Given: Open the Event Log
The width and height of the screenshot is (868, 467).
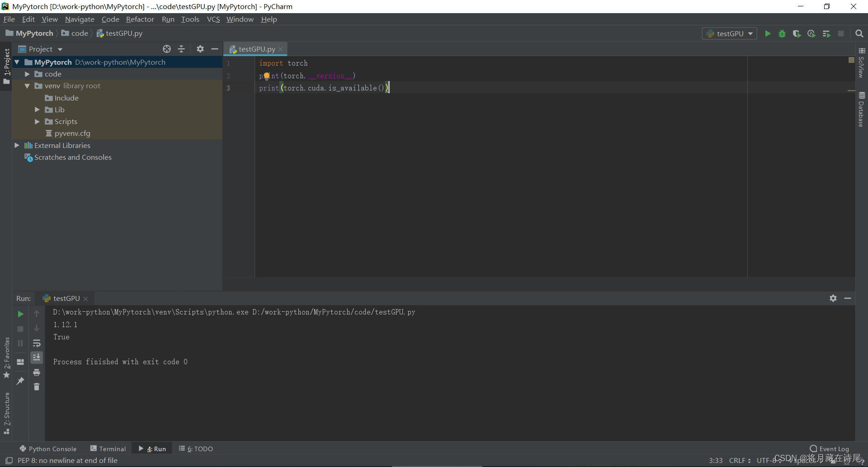Looking at the screenshot, I should tap(830, 449).
